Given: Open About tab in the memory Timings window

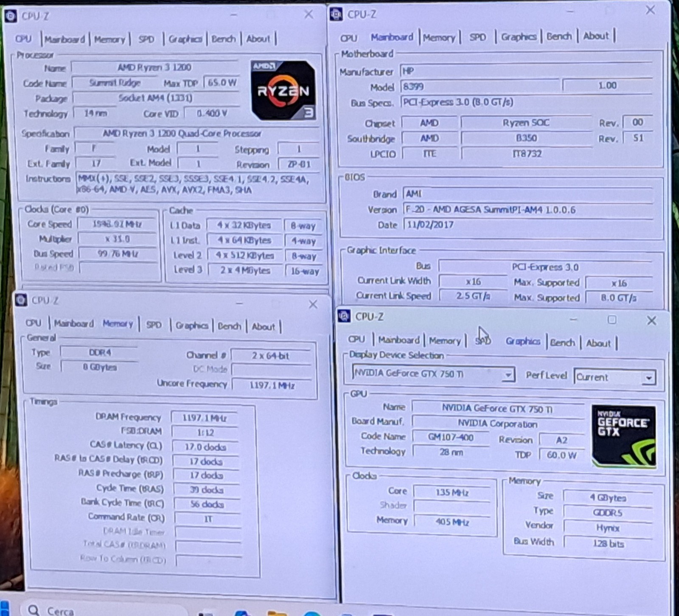Looking at the screenshot, I should pos(264,326).
